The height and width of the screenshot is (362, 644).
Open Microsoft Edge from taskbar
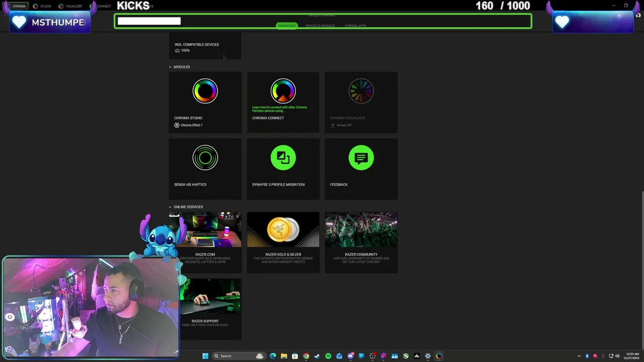[273, 356]
